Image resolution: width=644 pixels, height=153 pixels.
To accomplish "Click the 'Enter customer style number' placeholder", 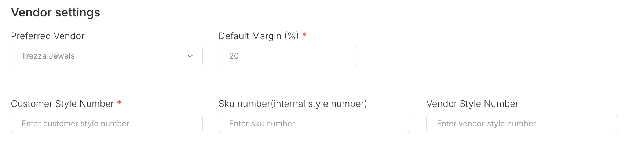I will point(75,124).
